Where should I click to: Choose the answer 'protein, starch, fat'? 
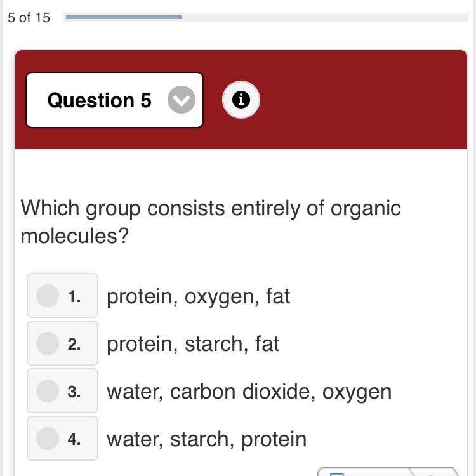coord(193,344)
